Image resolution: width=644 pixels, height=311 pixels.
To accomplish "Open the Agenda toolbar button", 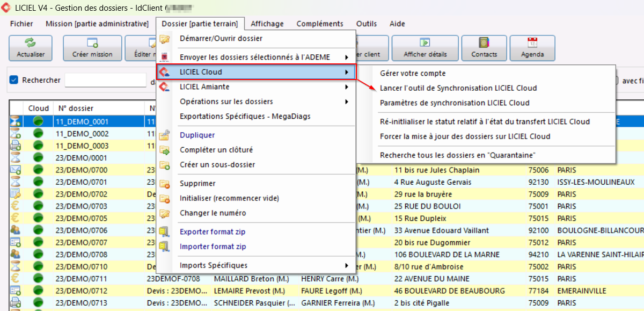I will [x=532, y=48].
